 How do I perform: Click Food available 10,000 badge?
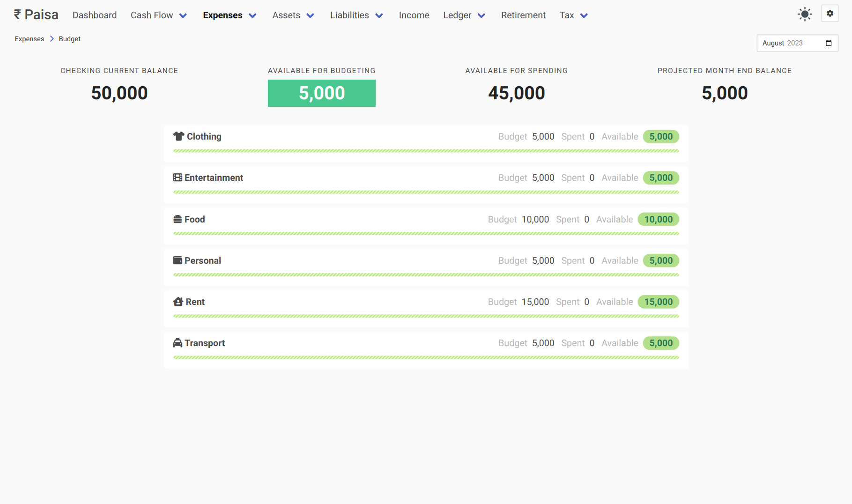tap(659, 219)
